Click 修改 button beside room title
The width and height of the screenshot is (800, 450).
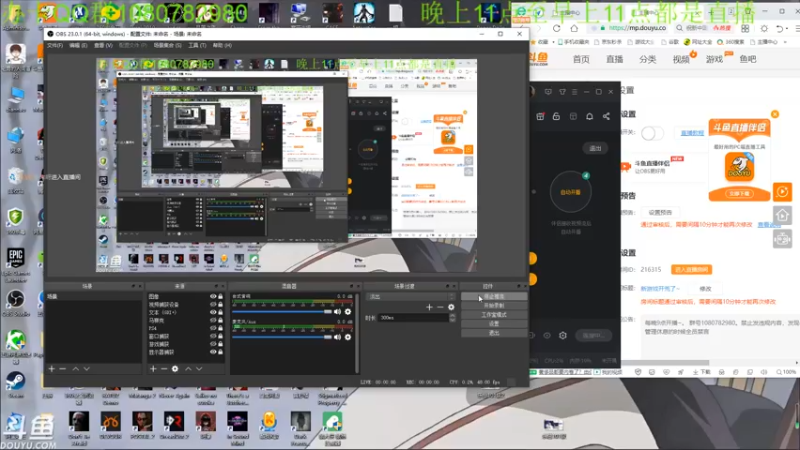click(x=705, y=289)
